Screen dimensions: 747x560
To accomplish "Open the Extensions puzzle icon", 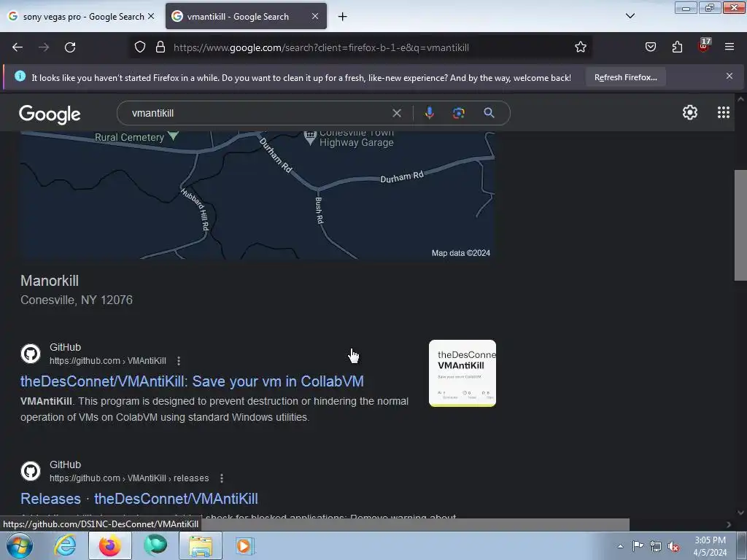I will click(x=677, y=47).
